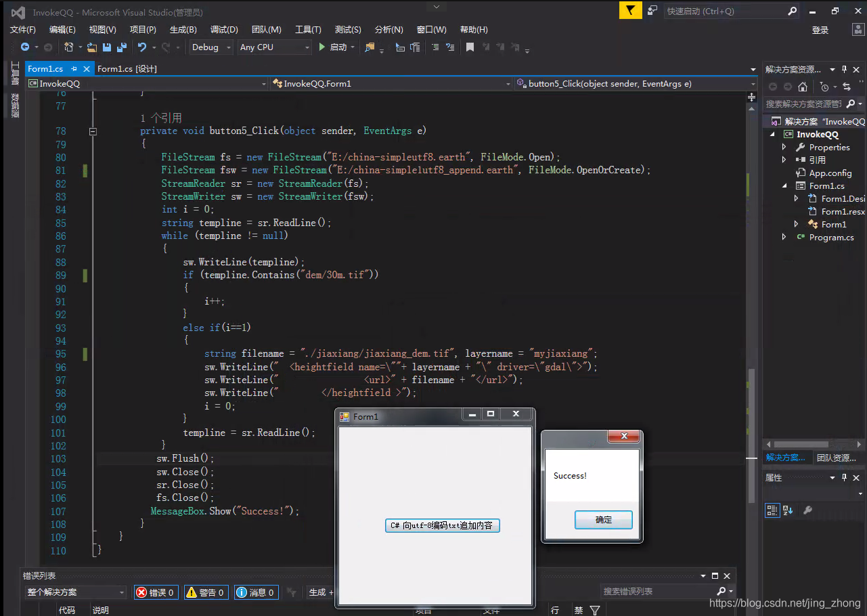Open the yellow notifications flag icon
Screen dimensions: 867x616
coord(630,10)
